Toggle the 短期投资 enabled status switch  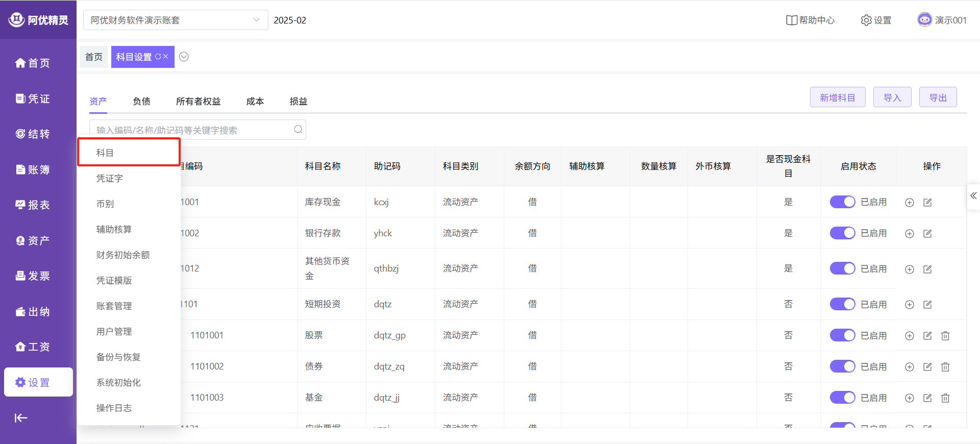pyautogui.click(x=842, y=304)
